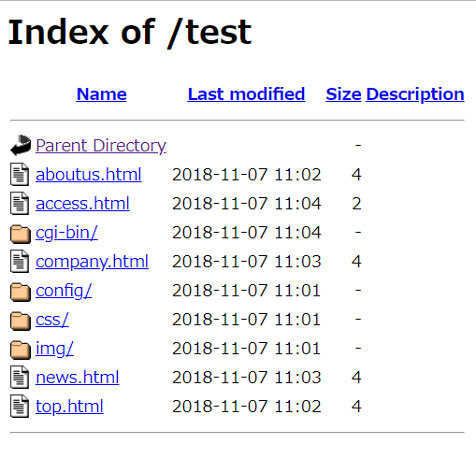
Task: Open the cgi-bin/ directory link
Action: pos(66,233)
